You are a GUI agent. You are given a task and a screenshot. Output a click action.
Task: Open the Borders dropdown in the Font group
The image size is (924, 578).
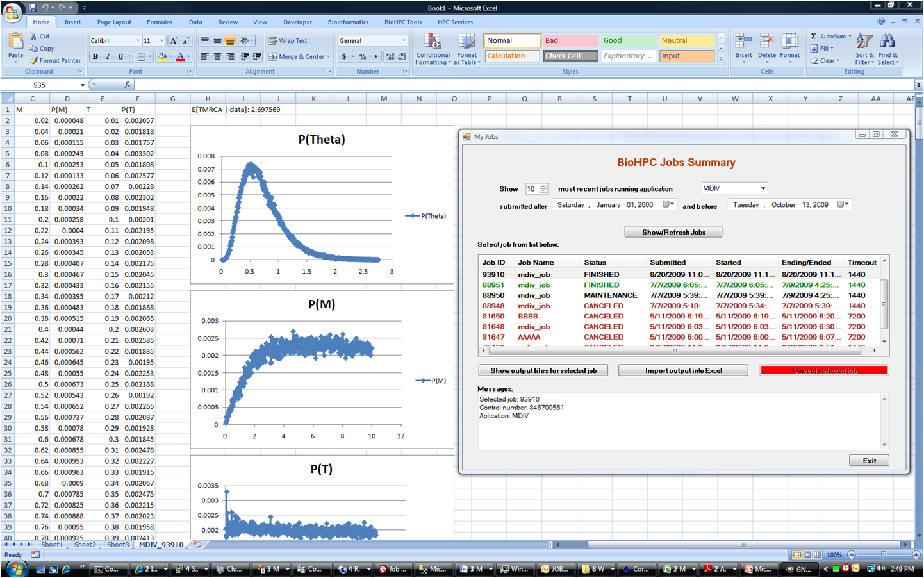(x=150, y=56)
